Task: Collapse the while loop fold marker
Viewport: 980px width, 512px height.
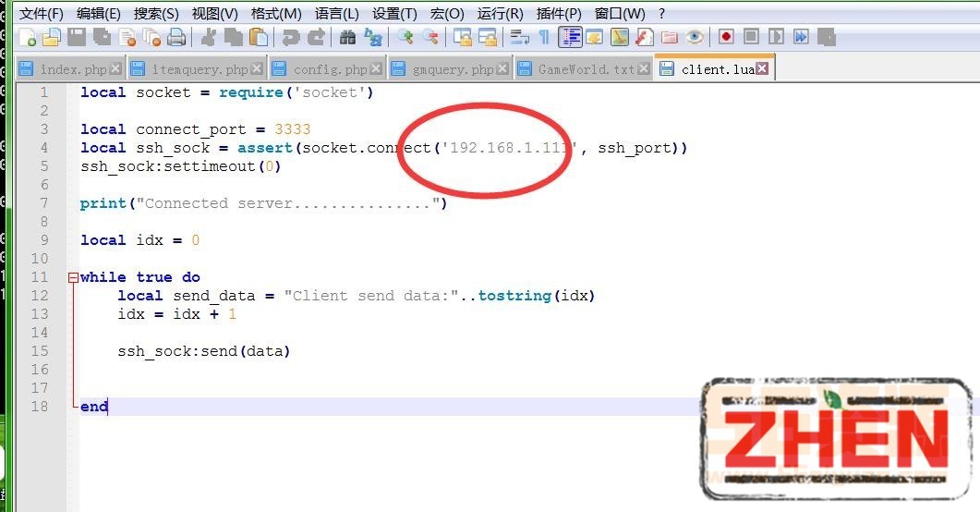Action: (73, 277)
